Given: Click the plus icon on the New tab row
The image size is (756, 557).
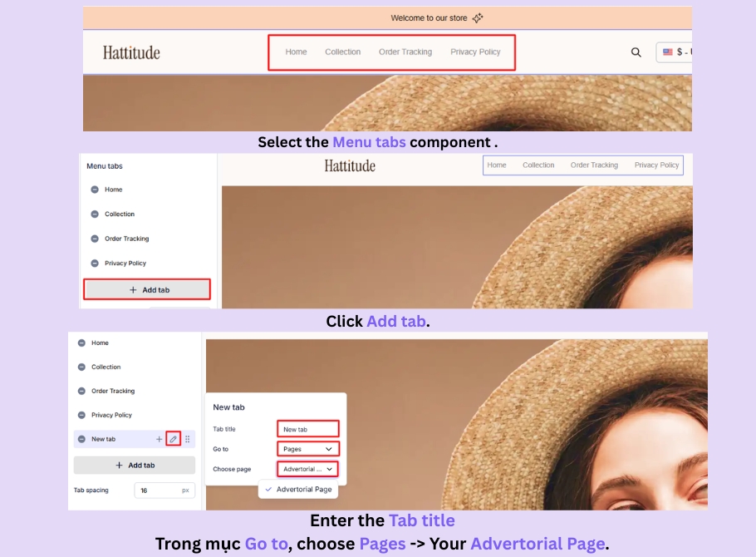Looking at the screenshot, I should click(x=160, y=439).
